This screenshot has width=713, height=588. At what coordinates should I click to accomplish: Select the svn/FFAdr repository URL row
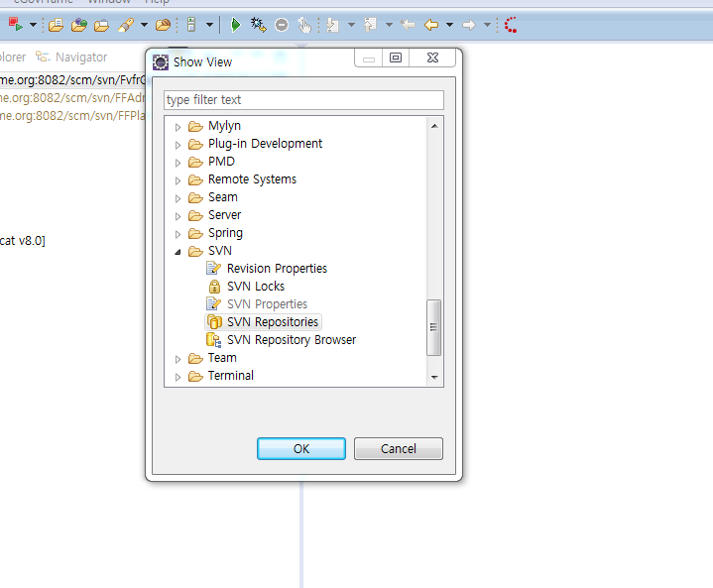[x=72, y=98]
